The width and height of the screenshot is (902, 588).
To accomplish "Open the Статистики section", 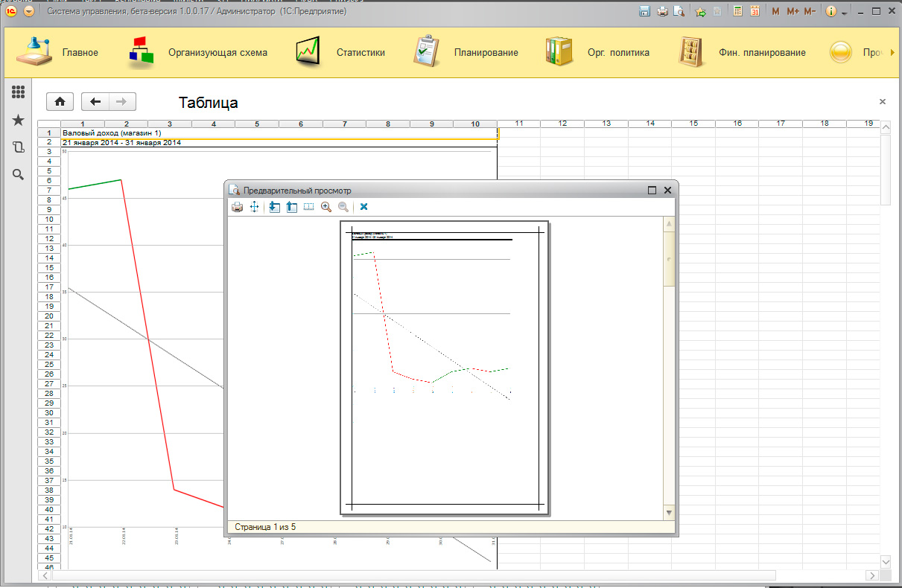I will 340,53.
